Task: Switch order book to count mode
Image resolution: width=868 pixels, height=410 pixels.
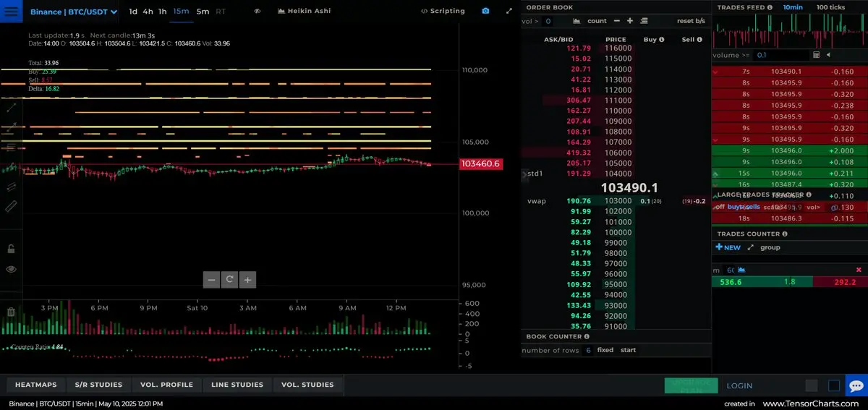Action: pos(597,21)
